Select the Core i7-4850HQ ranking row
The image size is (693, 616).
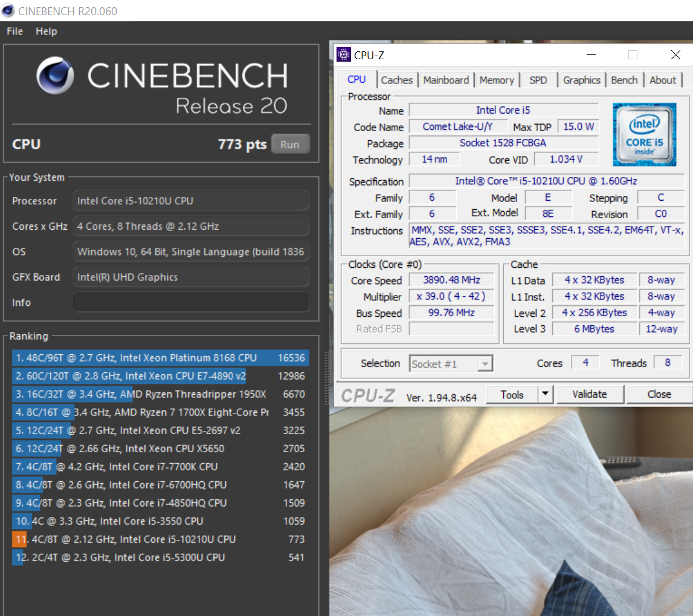[160, 503]
